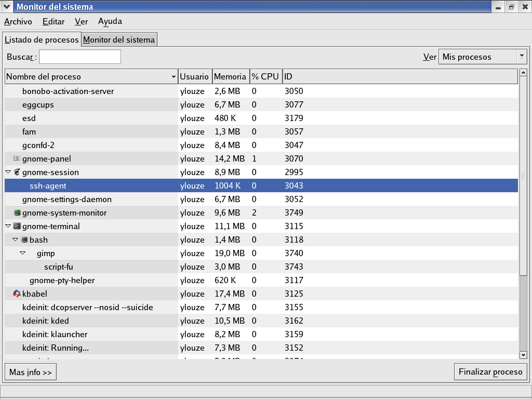Image resolution: width=532 pixels, height=399 pixels.
Task: Switch to Monitor del sistema tab
Action: 119,39
